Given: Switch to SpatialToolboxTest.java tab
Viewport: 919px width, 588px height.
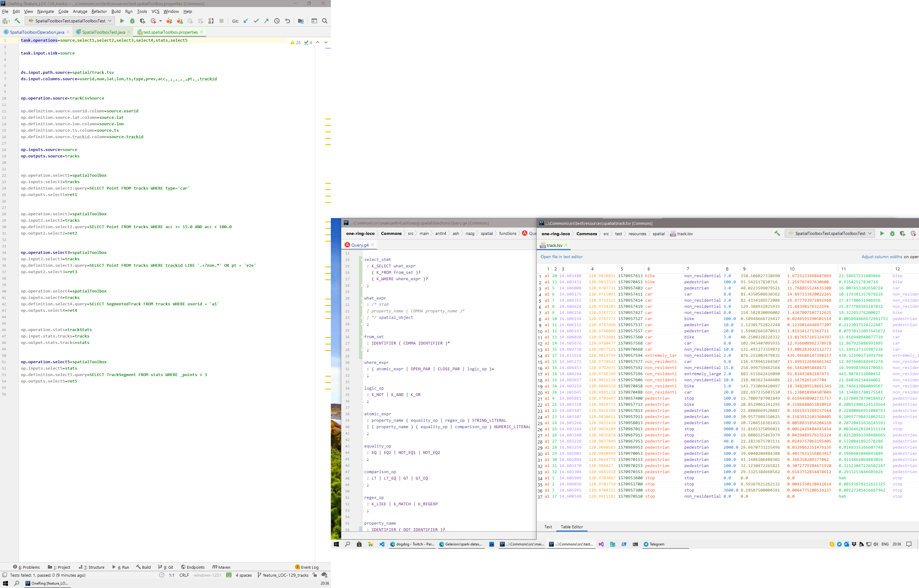Looking at the screenshot, I should pos(104,32).
